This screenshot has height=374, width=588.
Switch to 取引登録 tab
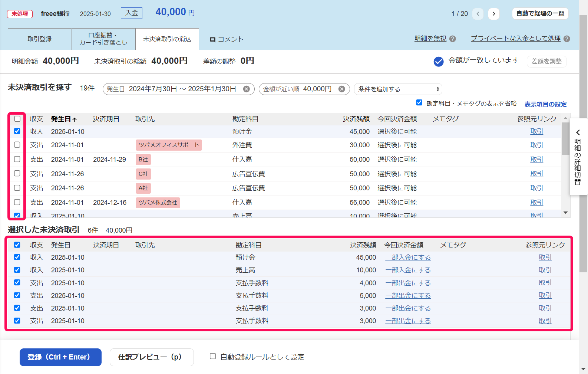tap(40, 39)
